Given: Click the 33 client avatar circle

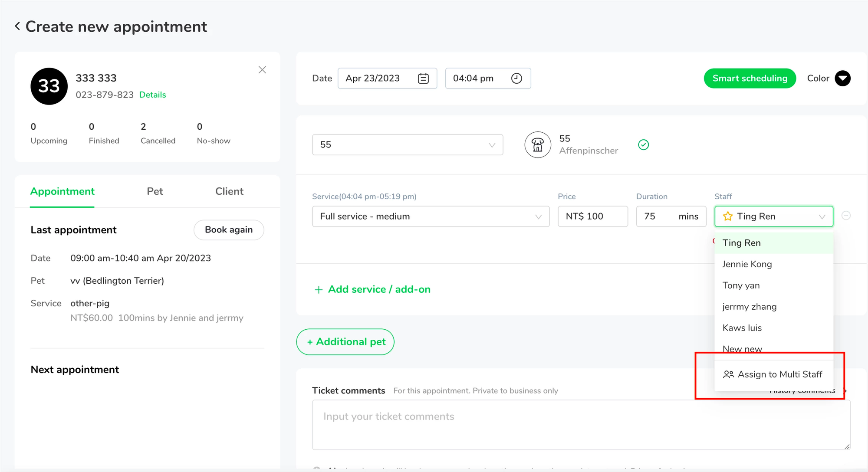Looking at the screenshot, I should click(x=49, y=86).
